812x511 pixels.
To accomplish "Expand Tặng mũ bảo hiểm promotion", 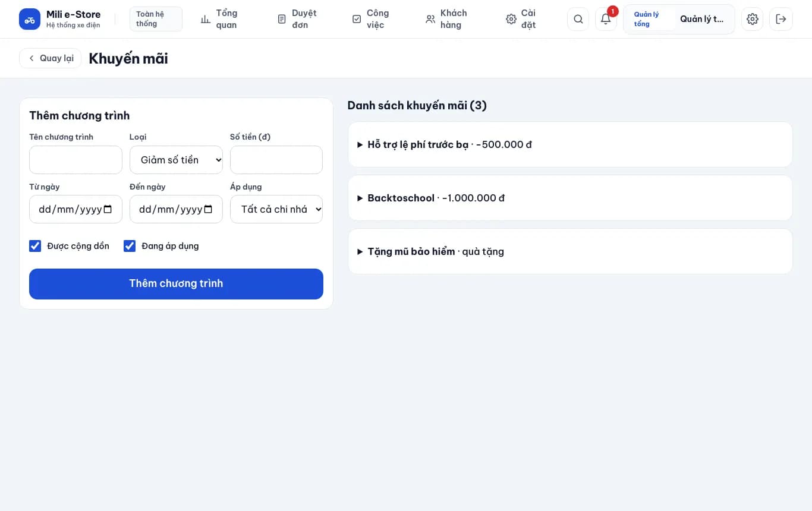I will 570,251.
